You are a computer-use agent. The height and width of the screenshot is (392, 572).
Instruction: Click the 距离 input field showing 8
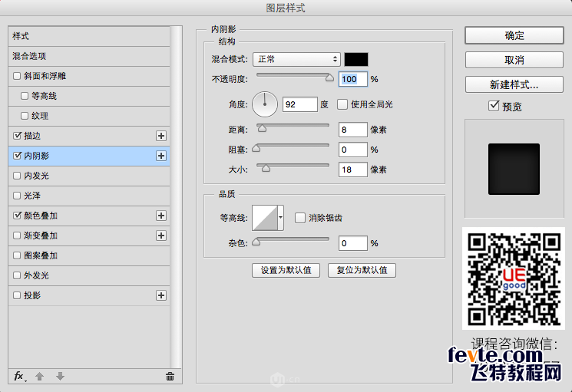coord(352,130)
